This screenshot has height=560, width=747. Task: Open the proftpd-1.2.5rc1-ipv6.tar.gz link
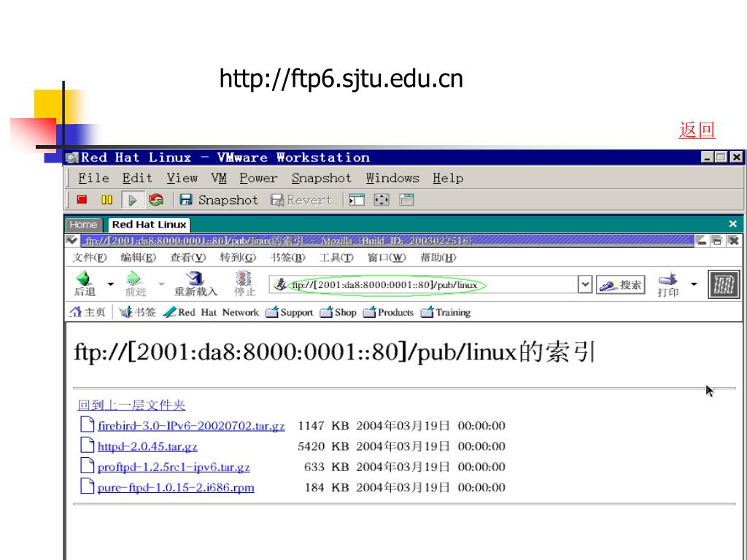click(x=174, y=467)
